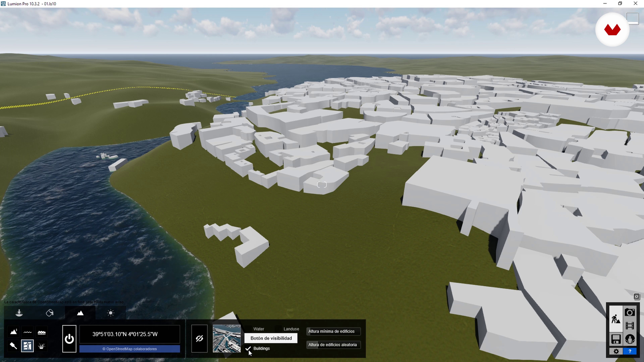Image resolution: width=644 pixels, height=362 pixels.
Task: Close the Lumion Pro window
Action: point(635,4)
